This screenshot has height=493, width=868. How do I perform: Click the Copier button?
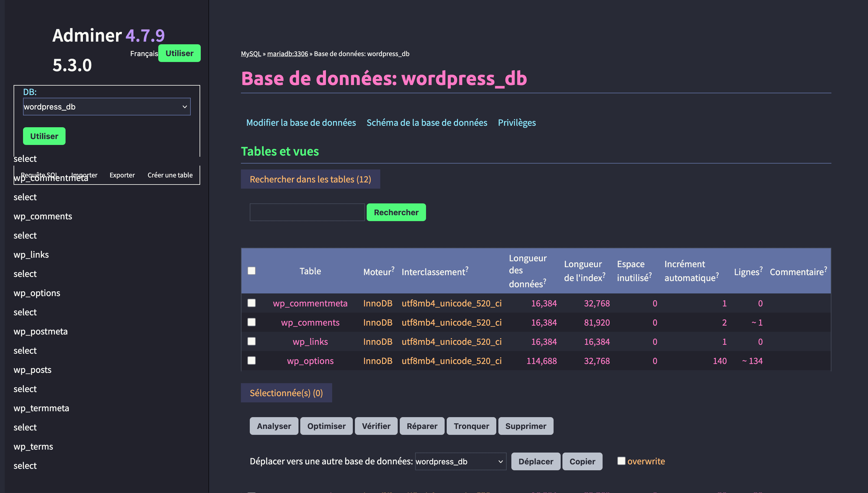(582, 461)
